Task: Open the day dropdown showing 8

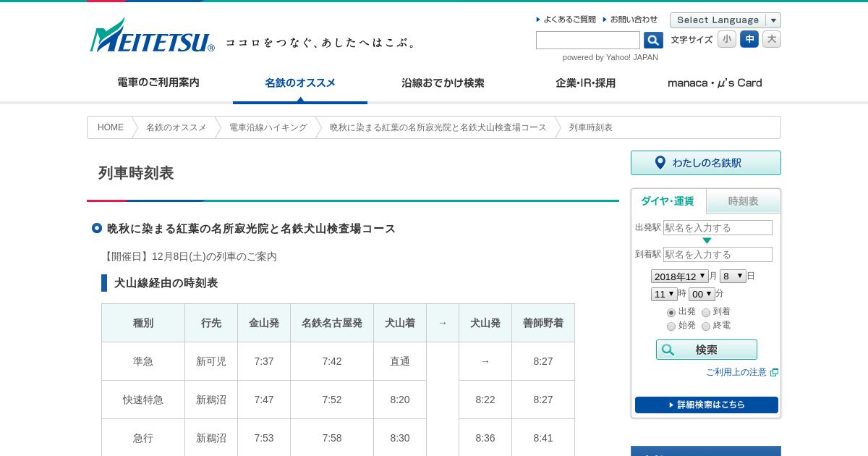Action: pos(733,276)
